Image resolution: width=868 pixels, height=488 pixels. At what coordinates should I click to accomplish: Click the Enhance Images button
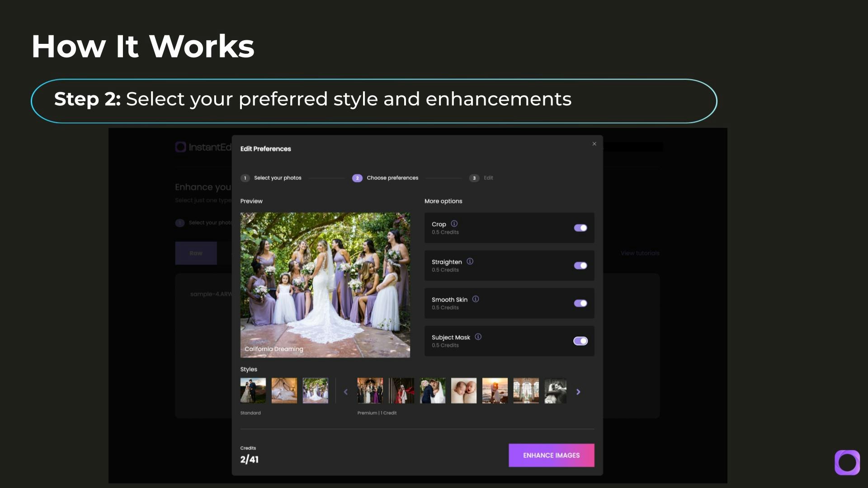551,455
